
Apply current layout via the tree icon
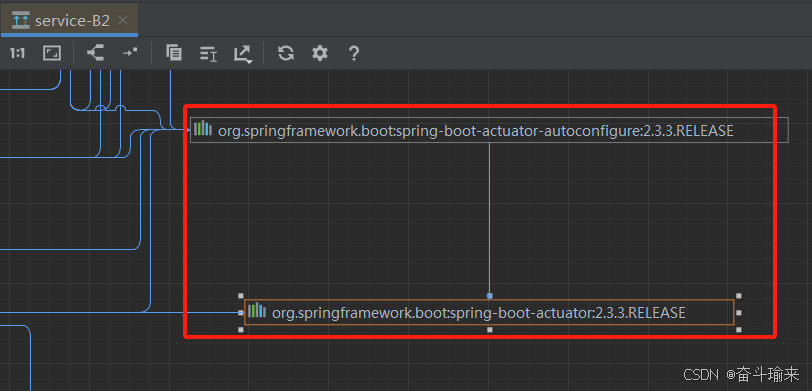pos(95,53)
